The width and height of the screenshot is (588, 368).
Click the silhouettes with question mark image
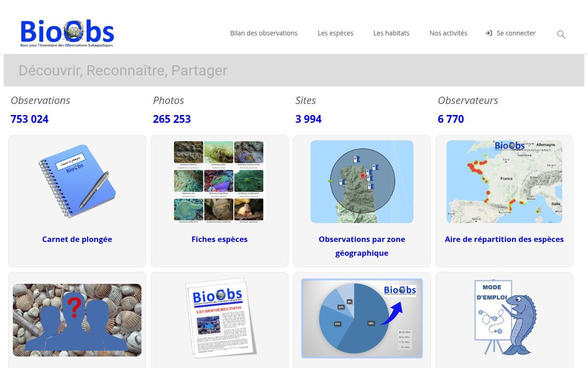(x=77, y=320)
